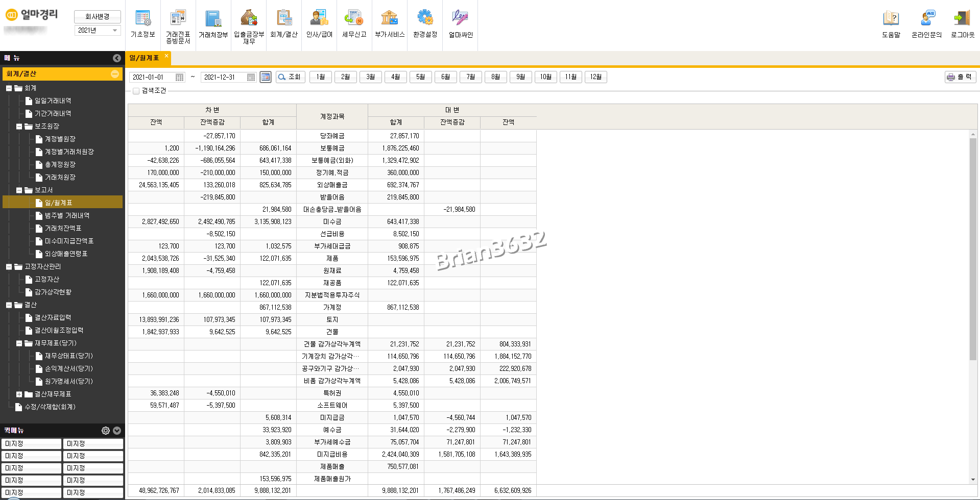Collapse the 회계/결산 section minus icon
The height and width of the screenshot is (500, 980).
tap(115, 74)
